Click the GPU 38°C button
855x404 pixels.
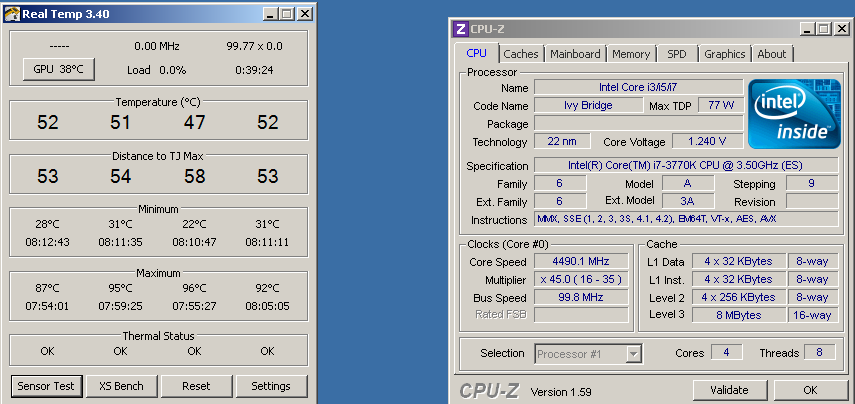pos(58,70)
